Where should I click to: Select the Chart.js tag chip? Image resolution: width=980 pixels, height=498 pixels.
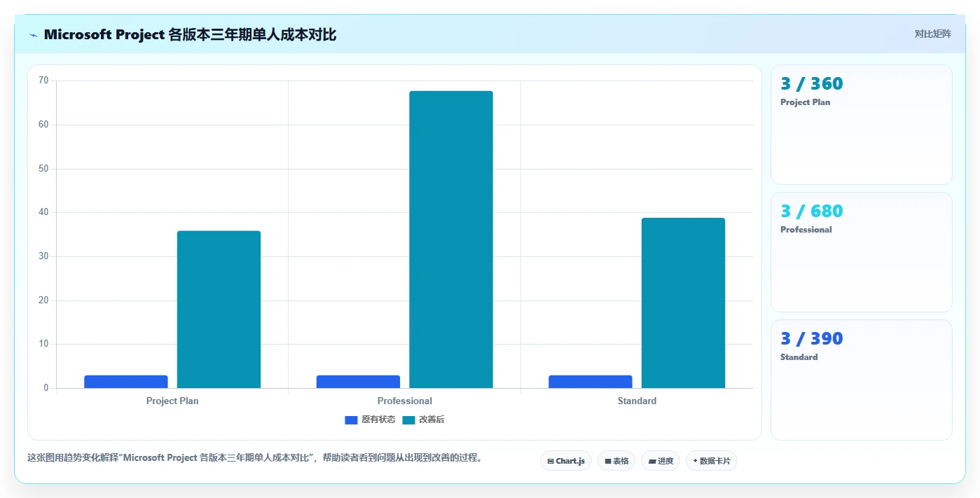pos(566,461)
